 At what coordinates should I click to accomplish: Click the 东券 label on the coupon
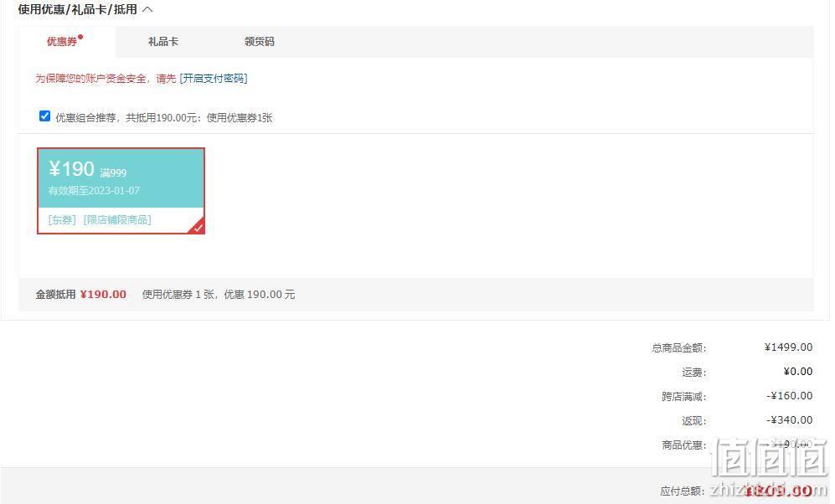(x=62, y=220)
